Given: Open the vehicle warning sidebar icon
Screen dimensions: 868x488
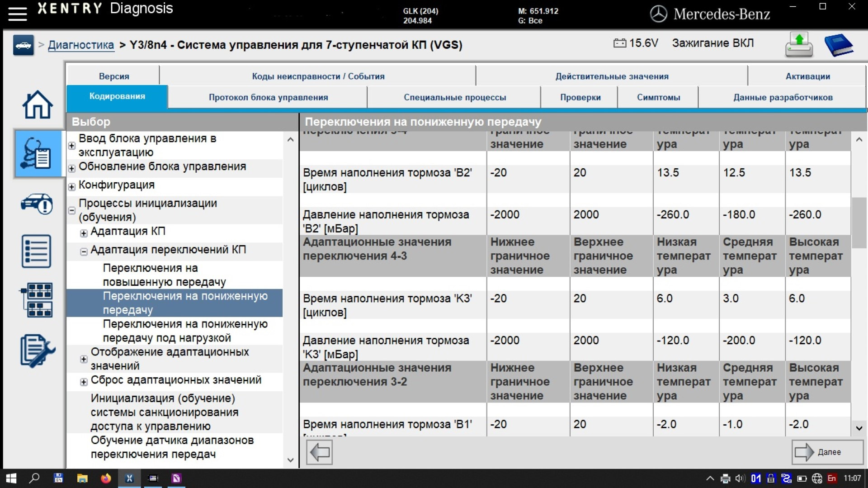Looking at the screenshot, I should (37, 204).
